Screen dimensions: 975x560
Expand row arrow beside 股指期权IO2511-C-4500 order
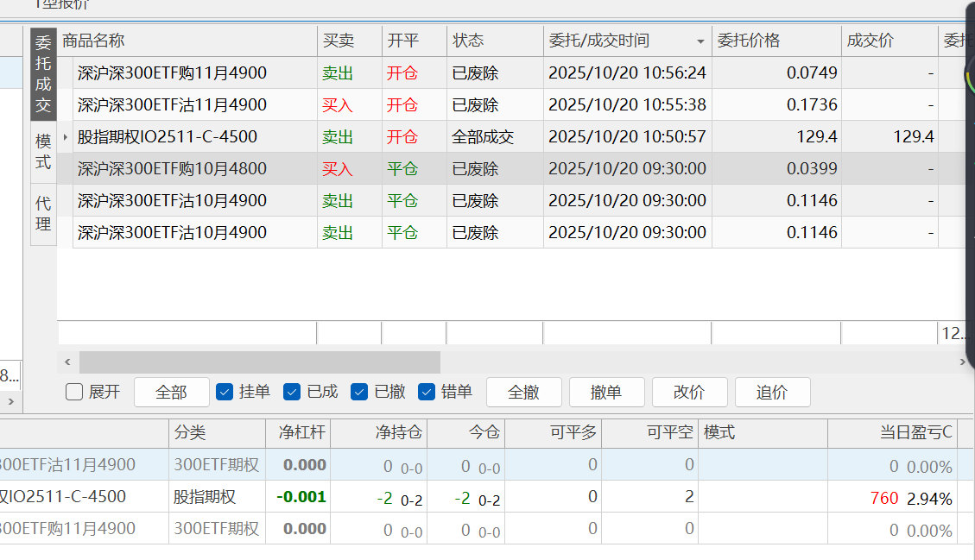point(66,137)
